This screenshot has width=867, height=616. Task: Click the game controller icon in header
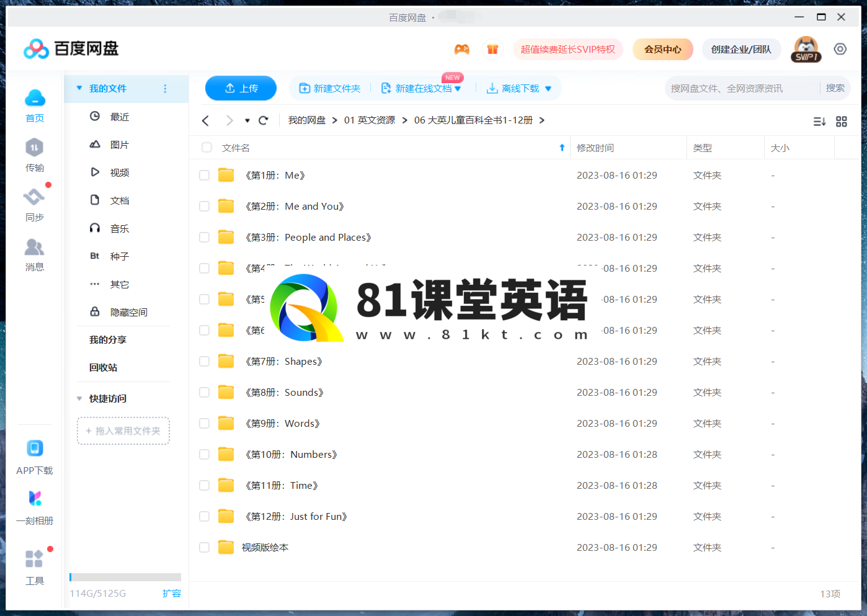tap(461, 49)
